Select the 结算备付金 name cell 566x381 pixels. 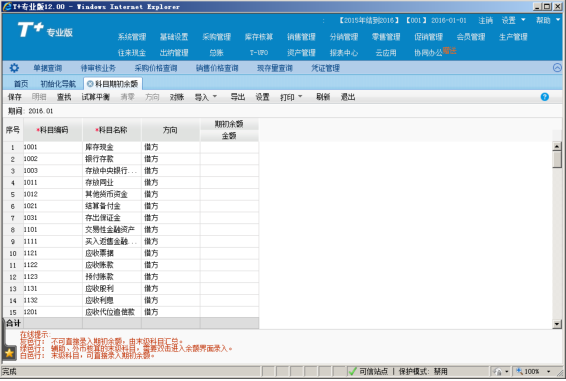pos(112,206)
